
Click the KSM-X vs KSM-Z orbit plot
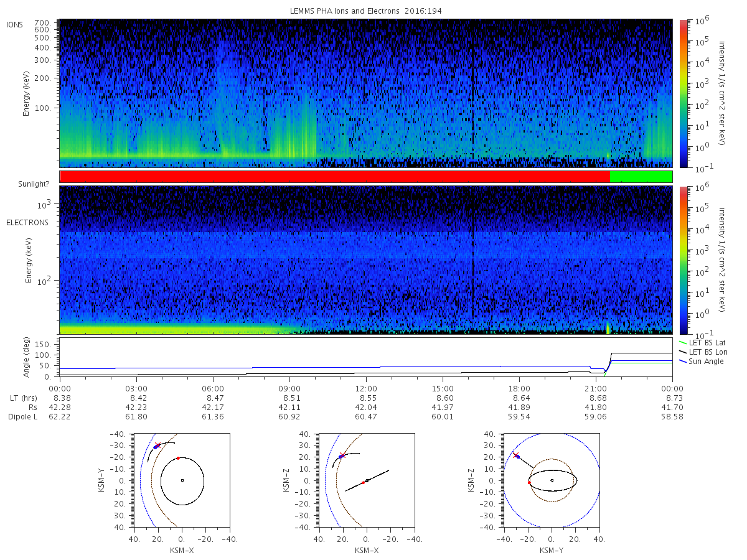[x=367, y=480]
